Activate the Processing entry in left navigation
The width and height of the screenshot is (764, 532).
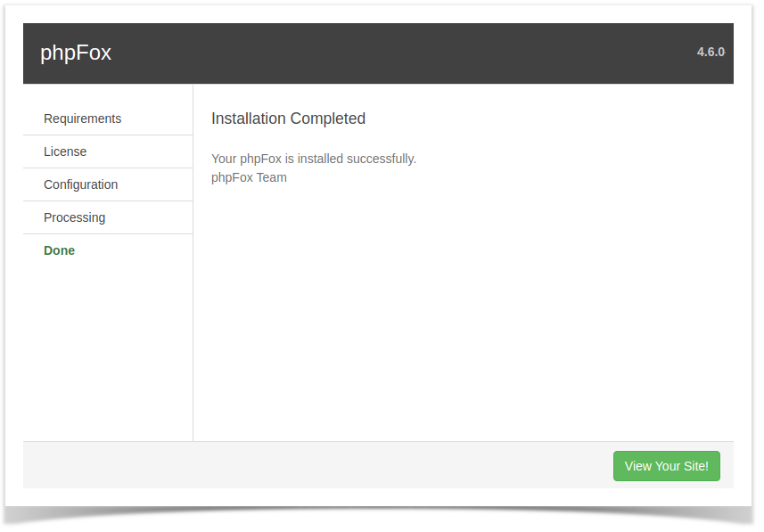[74, 217]
